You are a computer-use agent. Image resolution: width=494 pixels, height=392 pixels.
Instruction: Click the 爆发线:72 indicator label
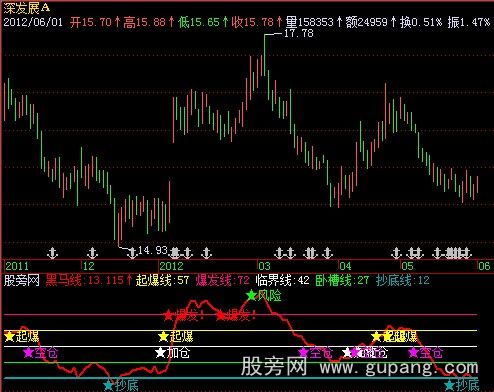coord(222,280)
